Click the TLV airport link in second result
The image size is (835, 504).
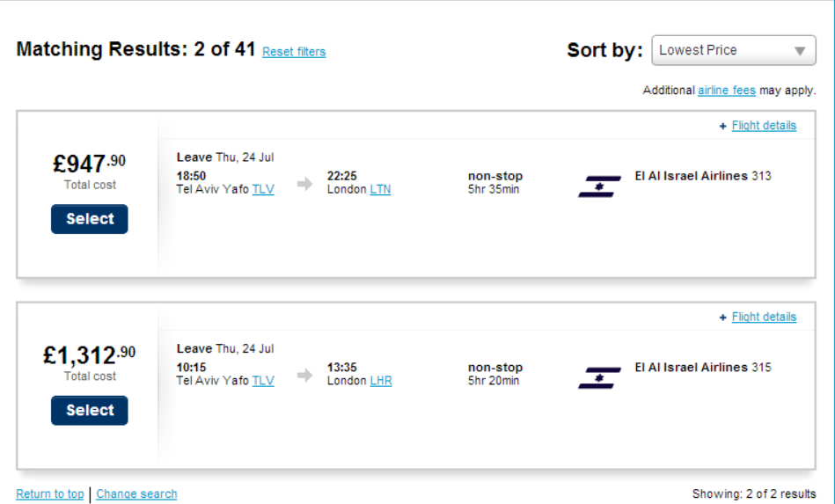263,381
